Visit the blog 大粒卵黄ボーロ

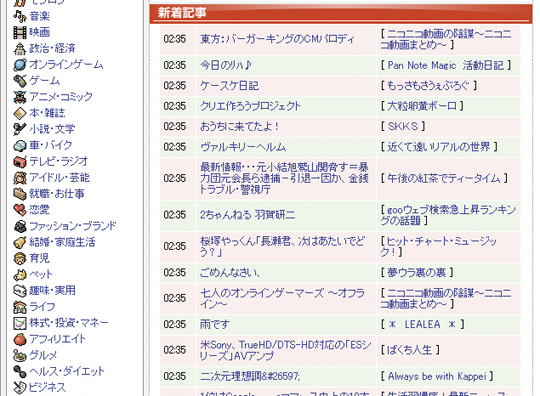(422, 106)
